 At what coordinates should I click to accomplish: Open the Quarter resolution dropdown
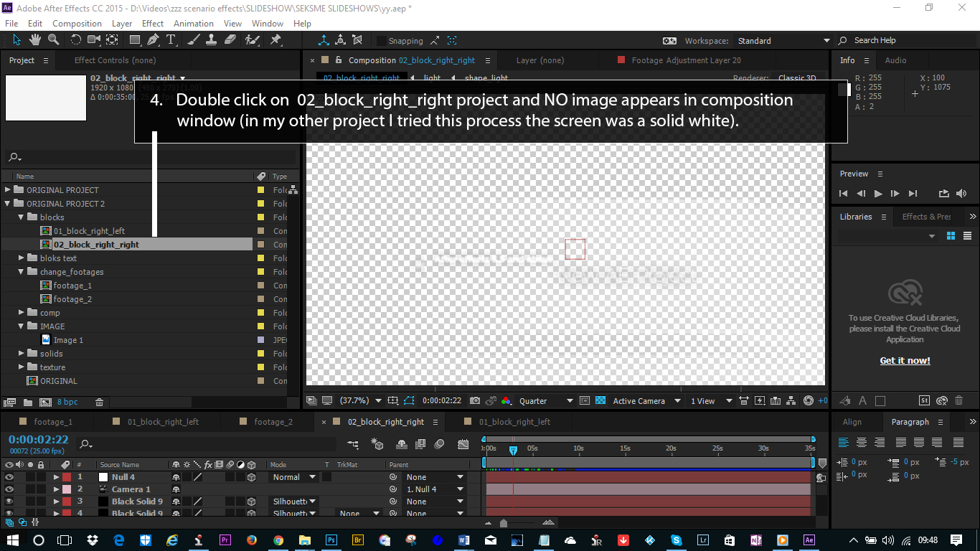click(x=547, y=401)
